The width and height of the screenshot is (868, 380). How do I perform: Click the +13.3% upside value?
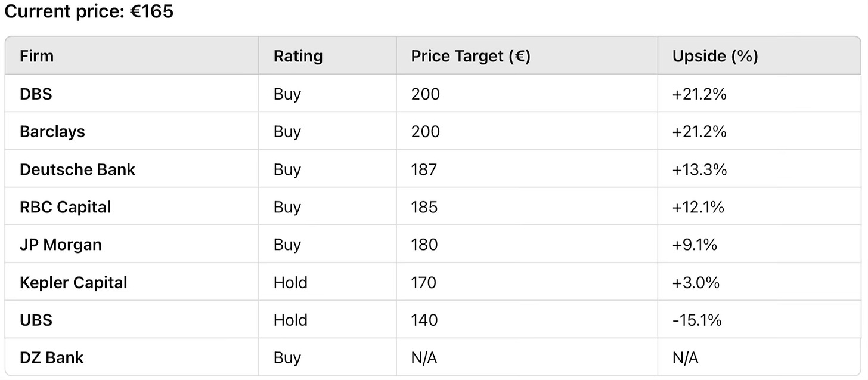click(699, 169)
